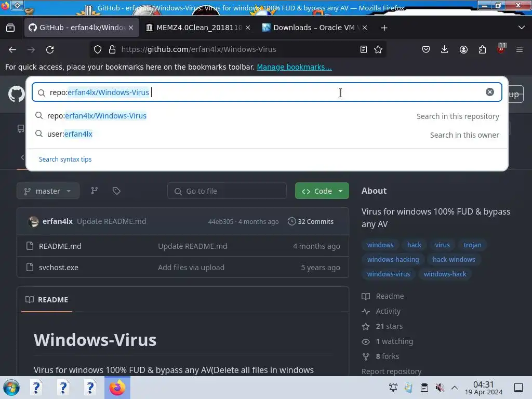Open uBlock extension icon with badge 11
Image resolution: width=532 pixels, height=399 pixels.
(501, 48)
